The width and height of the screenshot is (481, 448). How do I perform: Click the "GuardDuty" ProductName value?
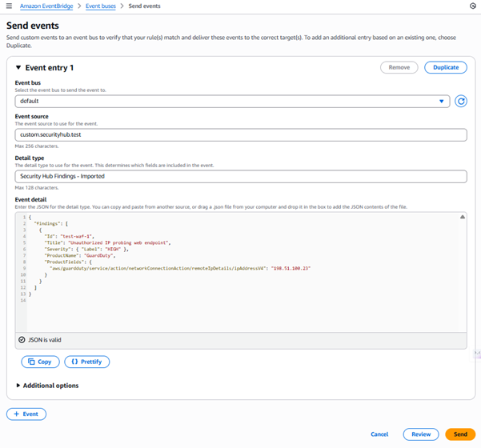coord(98,255)
